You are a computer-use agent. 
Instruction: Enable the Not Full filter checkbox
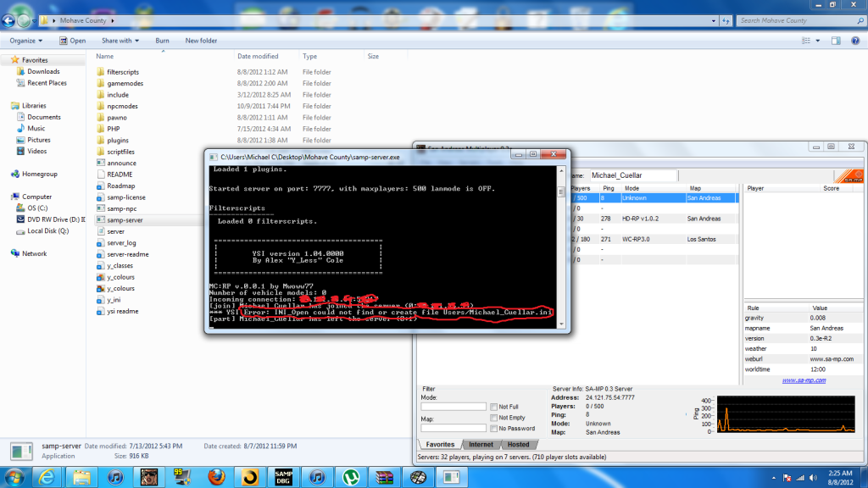point(494,407)
